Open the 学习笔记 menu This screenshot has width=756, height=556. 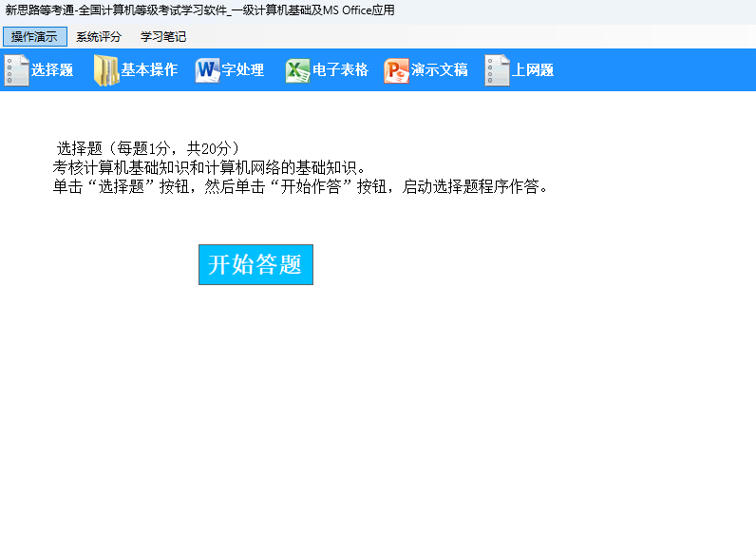(x=163, y=37)
